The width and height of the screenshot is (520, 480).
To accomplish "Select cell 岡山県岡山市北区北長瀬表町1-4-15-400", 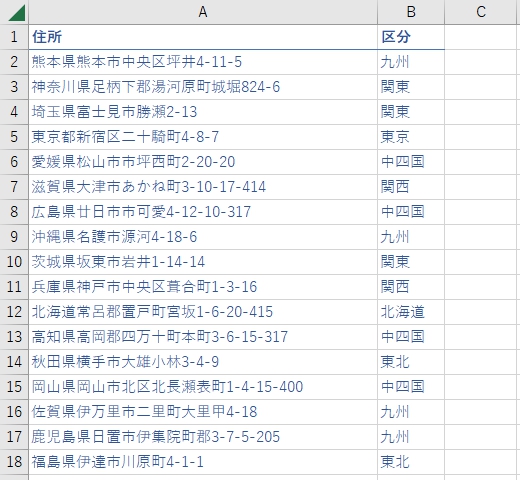I will point(203,387).
